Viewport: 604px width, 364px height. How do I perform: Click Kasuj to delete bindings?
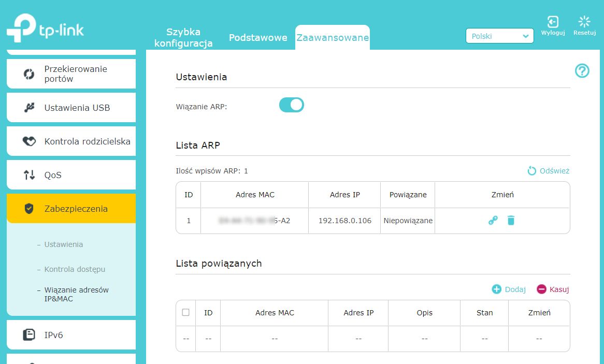click(x=559, y=289)
